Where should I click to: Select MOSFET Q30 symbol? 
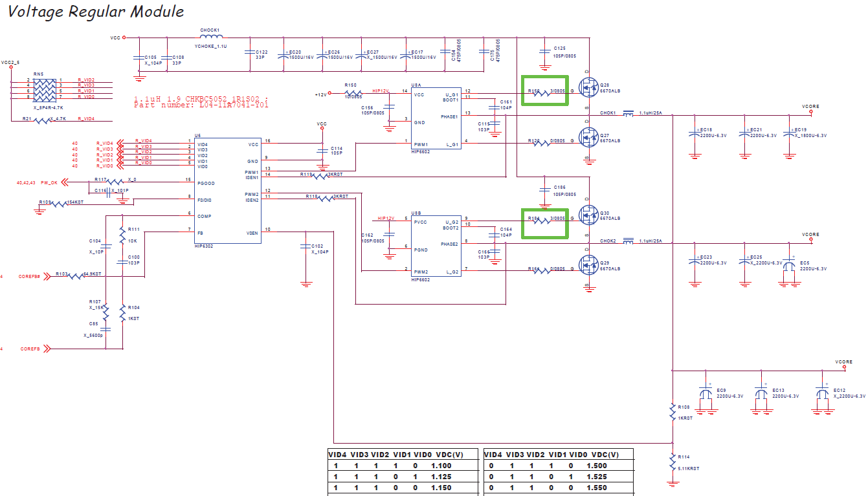pos(589,214)
